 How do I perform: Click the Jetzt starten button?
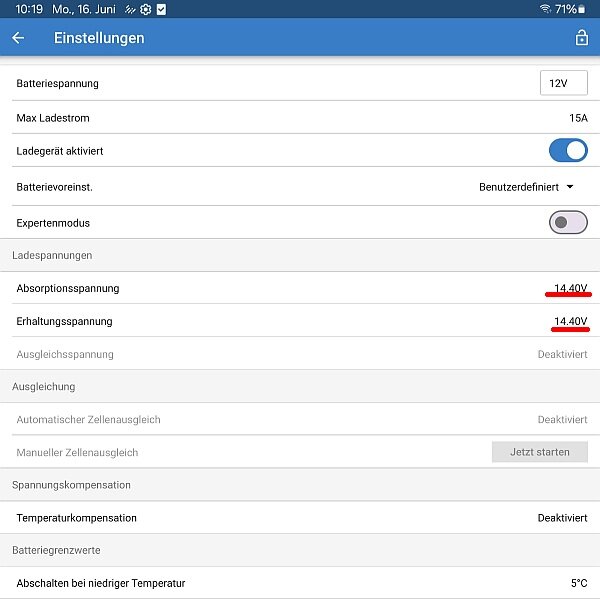540,452
